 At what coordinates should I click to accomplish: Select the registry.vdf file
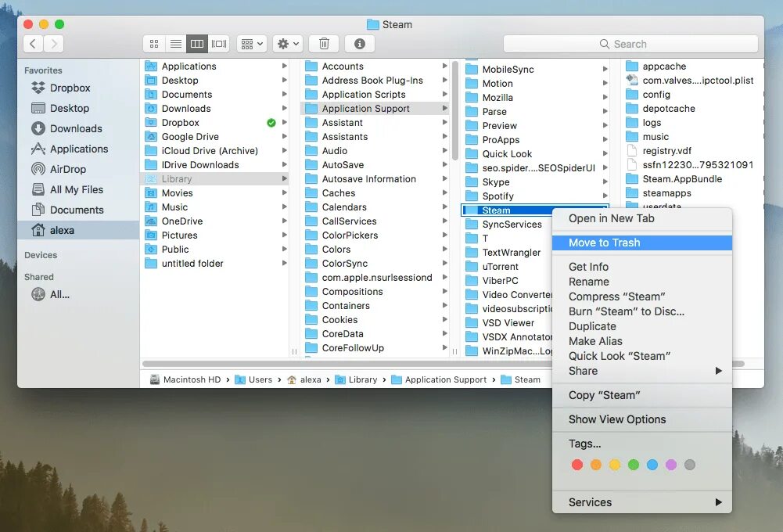pos(693,151)
